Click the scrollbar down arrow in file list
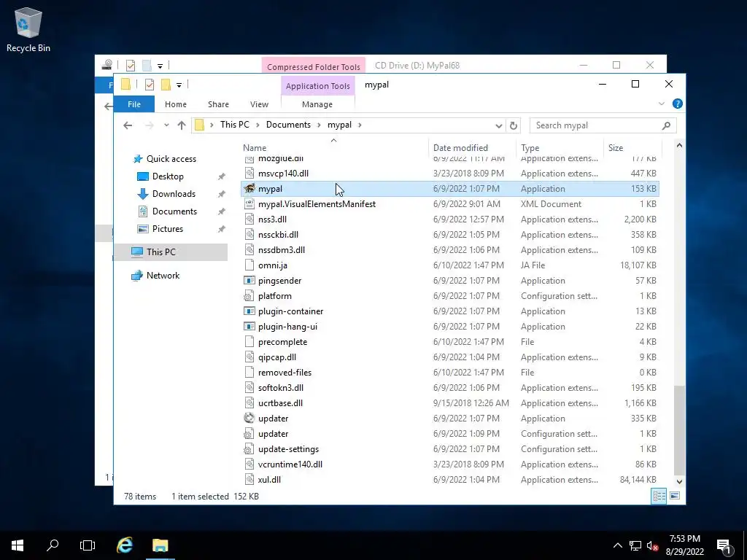The image size is (747, 560). coord(679,481)
